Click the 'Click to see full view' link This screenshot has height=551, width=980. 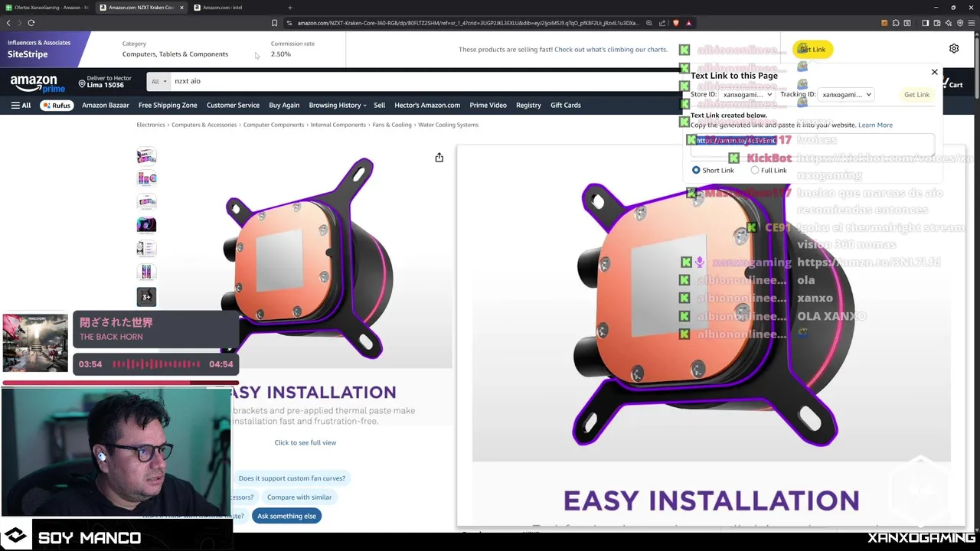pos(305,442)
